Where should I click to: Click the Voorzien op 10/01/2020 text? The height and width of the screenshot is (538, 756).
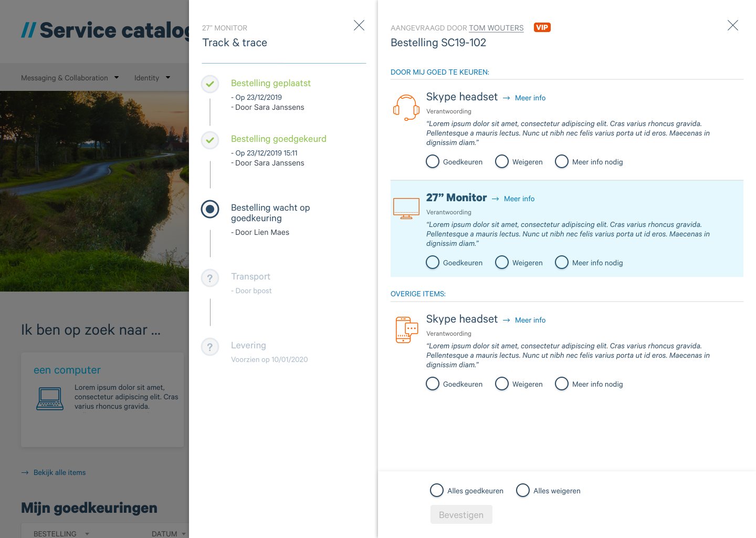[x=269, y=359]
